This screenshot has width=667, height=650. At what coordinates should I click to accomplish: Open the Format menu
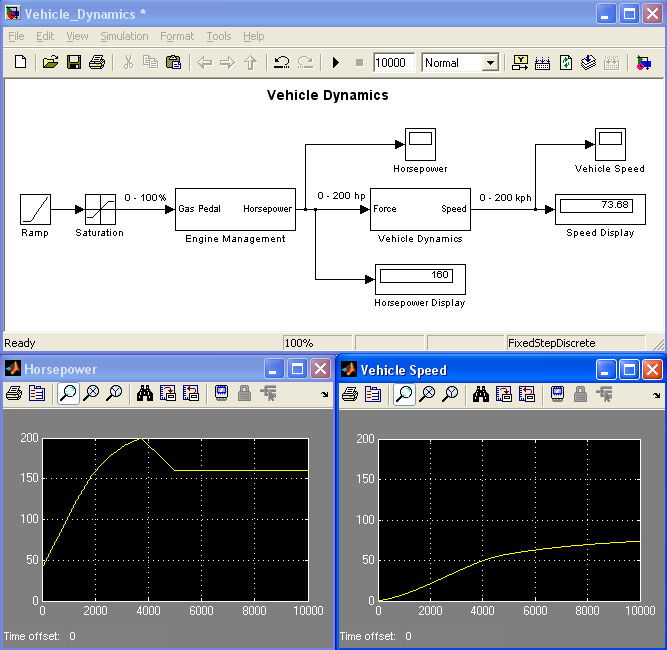click(177, 37)
